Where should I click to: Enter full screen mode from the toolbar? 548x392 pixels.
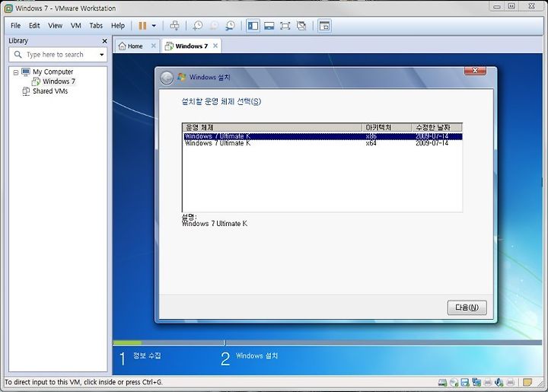285,26
